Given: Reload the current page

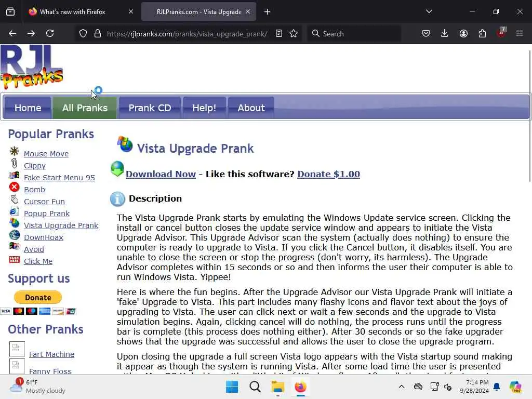Looking at the screenshot, I should pyautogui.click(x=50, y=33).
